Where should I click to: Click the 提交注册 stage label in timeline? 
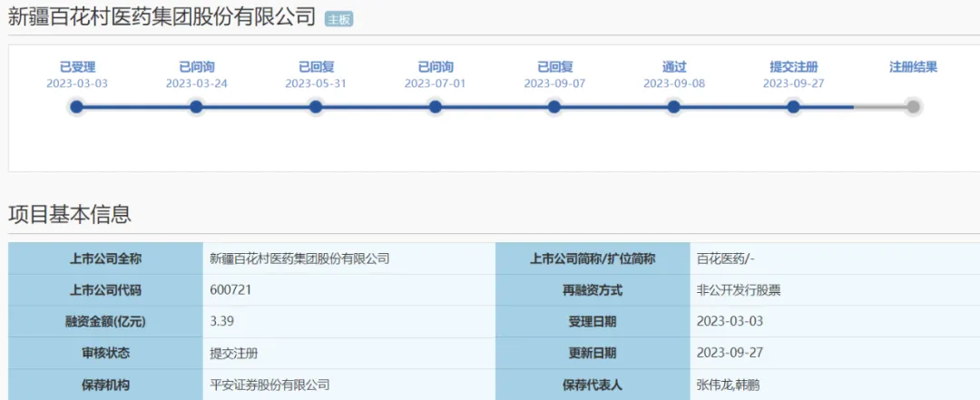tap(794, 67)
